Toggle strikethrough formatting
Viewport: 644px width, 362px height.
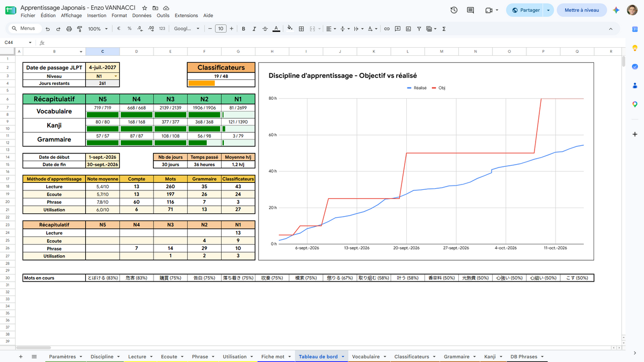click(265, 29)
